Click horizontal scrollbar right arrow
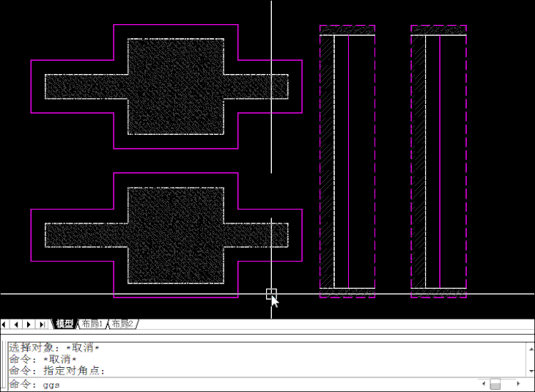535x392 pixels. coord(519,384)
